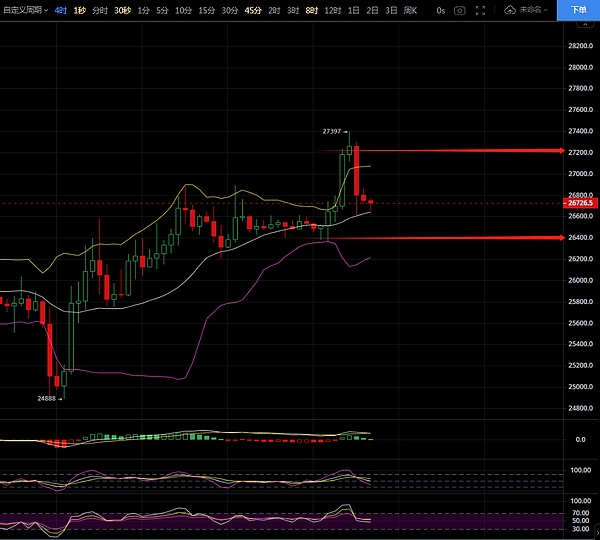Viewport: 600px width, 540px height.
Task: Switch to 周K weekly candles
Action: (x=409, y=9)
